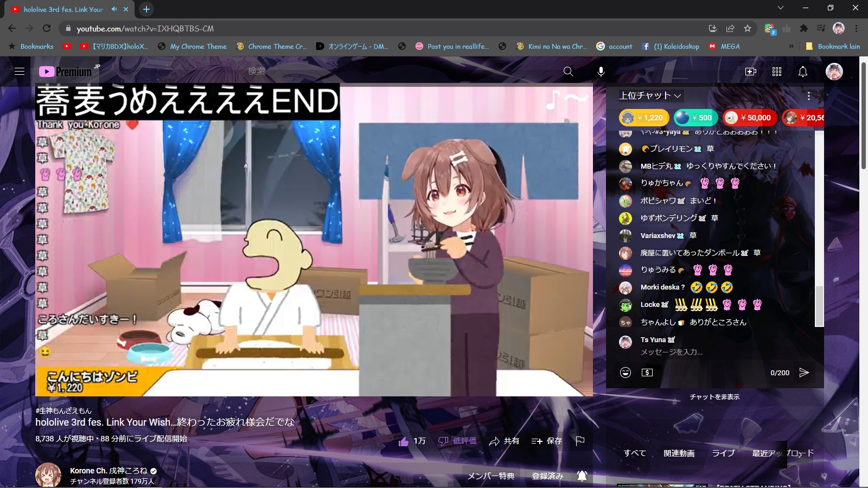Click the Korone channel avatar

(48, 475)
